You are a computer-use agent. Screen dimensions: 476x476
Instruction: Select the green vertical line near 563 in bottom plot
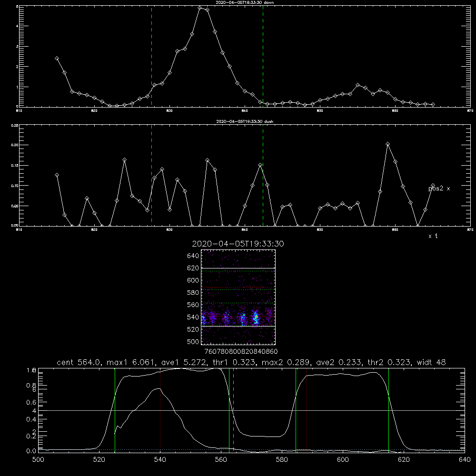[229, 410]
